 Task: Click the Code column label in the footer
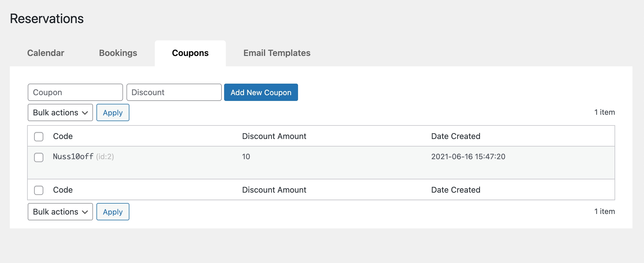tap(63, 190)
